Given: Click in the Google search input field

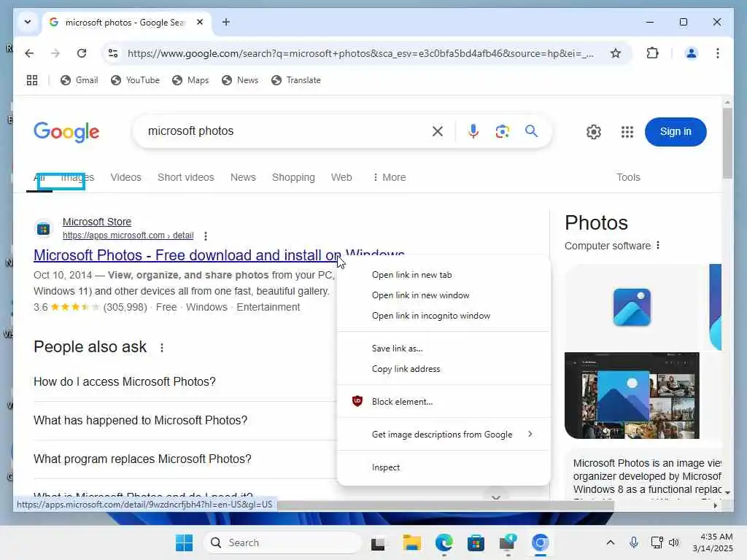Looking at the screenshot, I should [x=286, y=131].
